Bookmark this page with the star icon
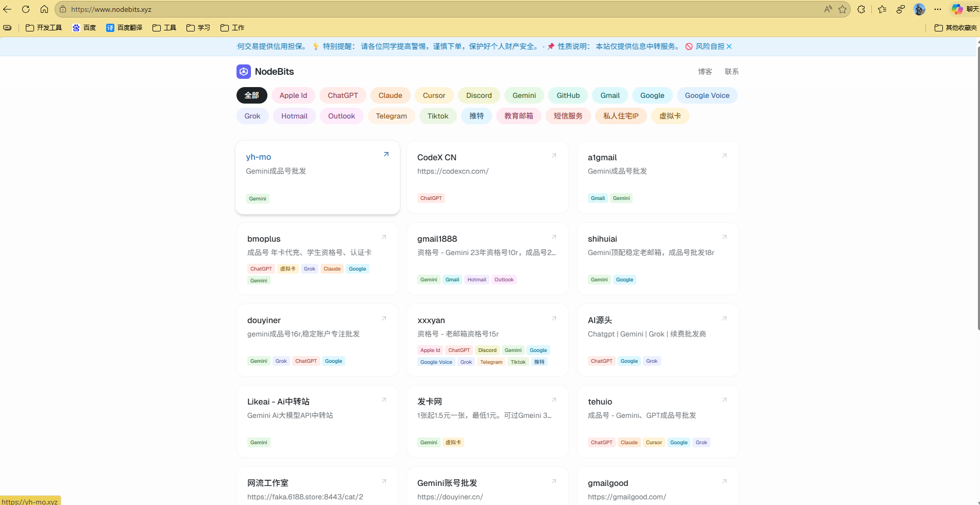This screenshot has height=505, width=980. (842, 9)
